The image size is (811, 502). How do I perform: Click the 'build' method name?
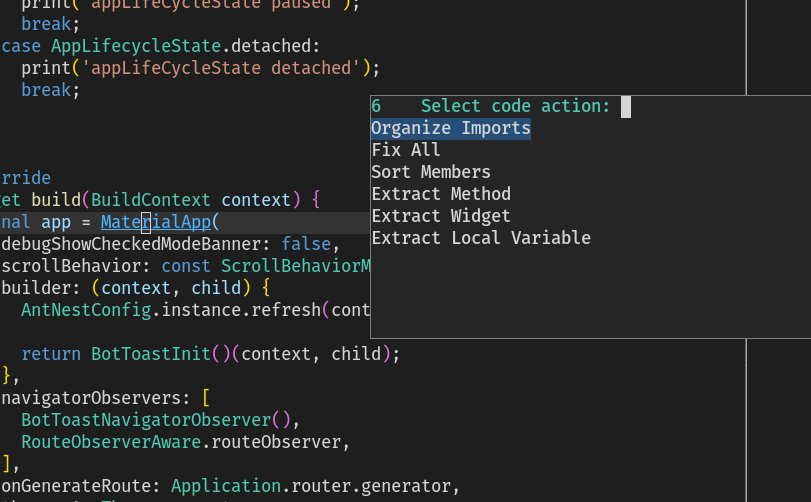coord(56,200)
